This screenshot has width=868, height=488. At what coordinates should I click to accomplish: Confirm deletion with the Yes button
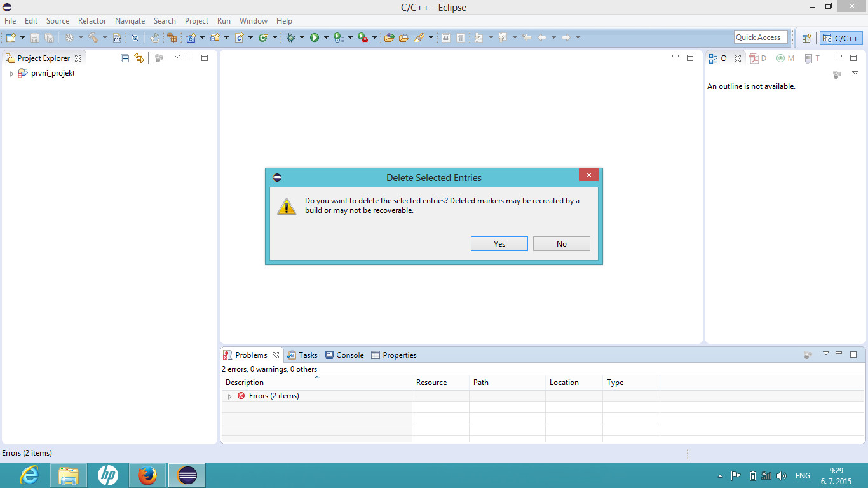pyautogui.click(x=499, y=244)
